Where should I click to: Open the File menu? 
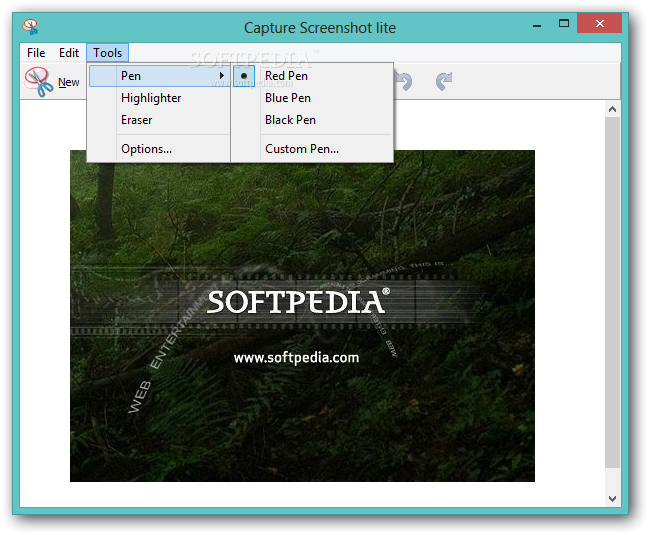click(x=36, y=53)
